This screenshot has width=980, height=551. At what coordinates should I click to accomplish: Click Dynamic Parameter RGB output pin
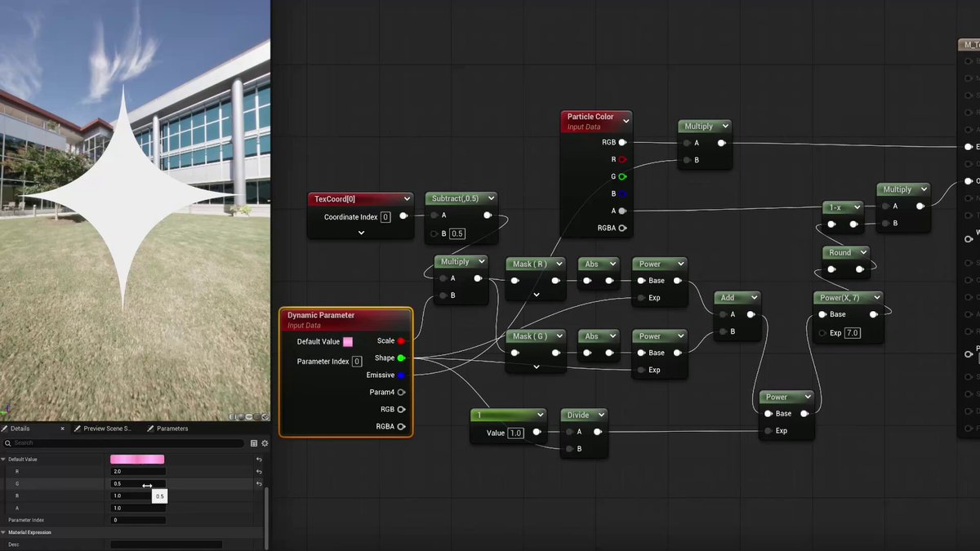click(401, 410)
